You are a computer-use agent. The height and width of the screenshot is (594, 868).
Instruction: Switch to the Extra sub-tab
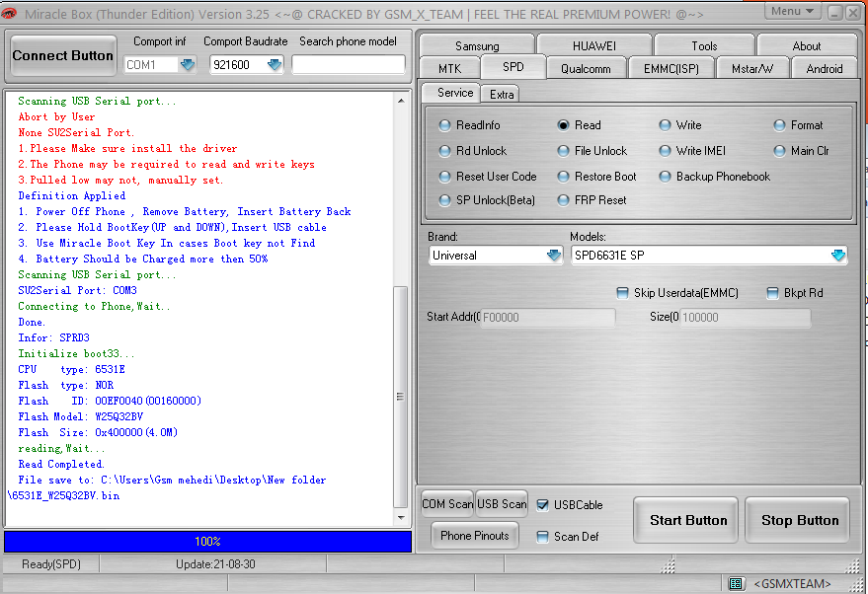coord(502,94)
